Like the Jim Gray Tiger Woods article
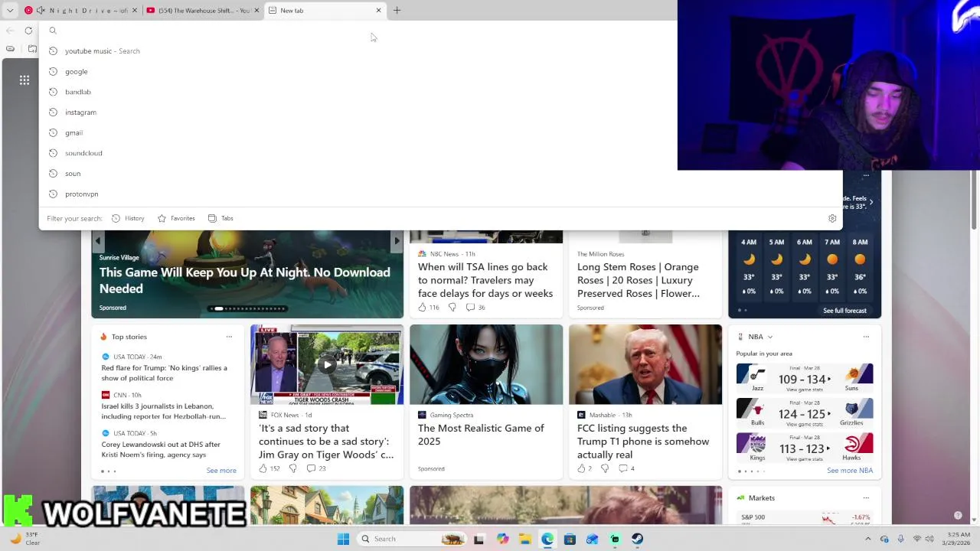Screen dimensions: 980x551 pos(263,468)
